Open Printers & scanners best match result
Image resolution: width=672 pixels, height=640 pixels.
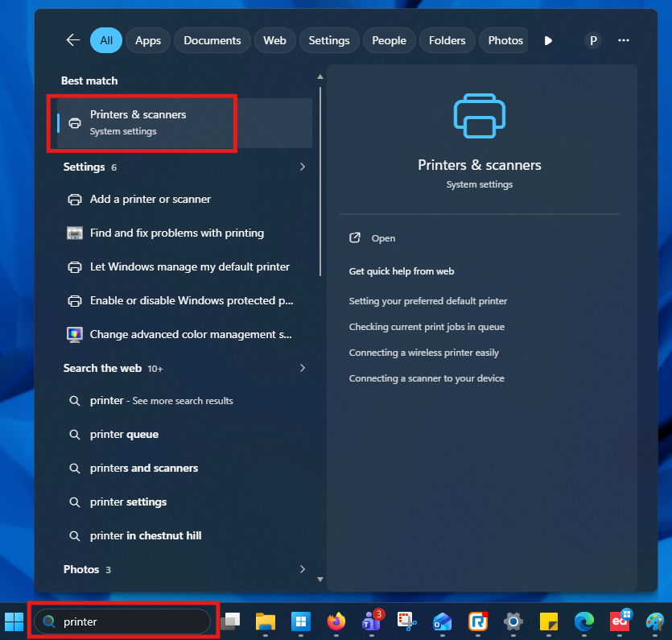pos(184,123)
